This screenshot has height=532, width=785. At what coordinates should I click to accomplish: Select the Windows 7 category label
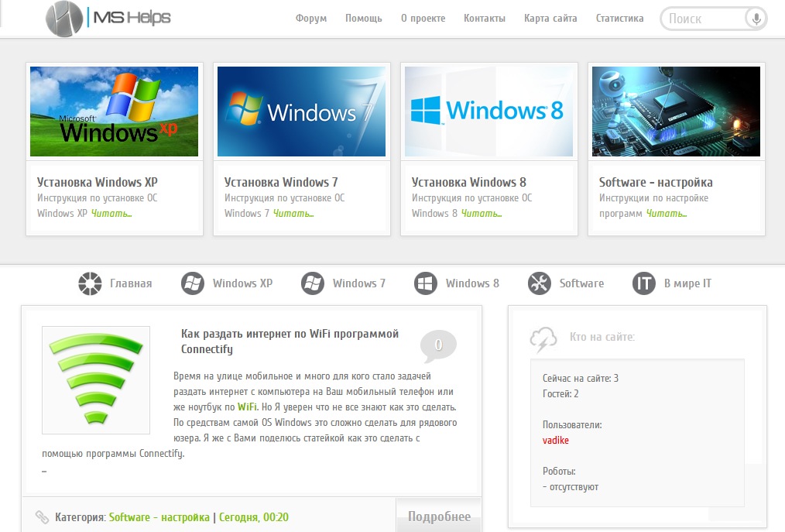pyautogui.click(x=359, y=283)
